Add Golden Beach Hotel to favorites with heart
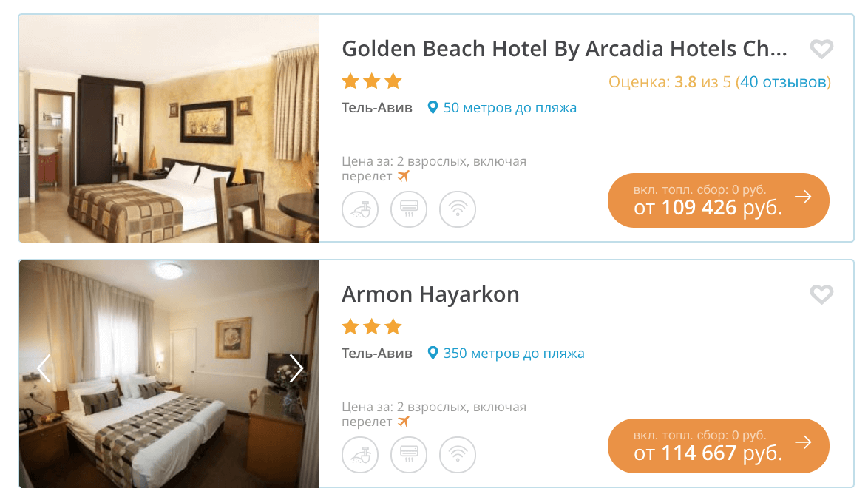 (x=821, y=50)
